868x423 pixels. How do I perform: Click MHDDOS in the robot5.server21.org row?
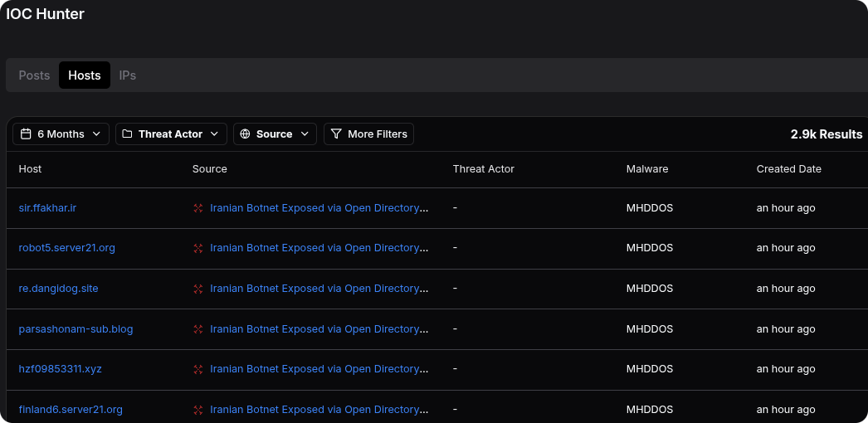650,248
